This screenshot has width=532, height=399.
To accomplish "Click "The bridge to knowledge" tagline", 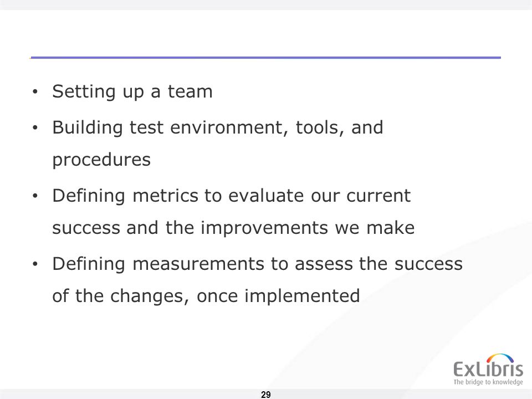I will click(x=488, y=382).
